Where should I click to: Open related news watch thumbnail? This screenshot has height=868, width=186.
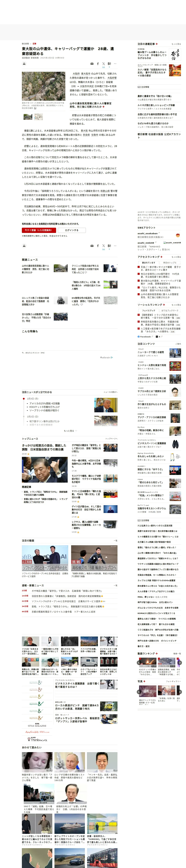pos(60,301)
